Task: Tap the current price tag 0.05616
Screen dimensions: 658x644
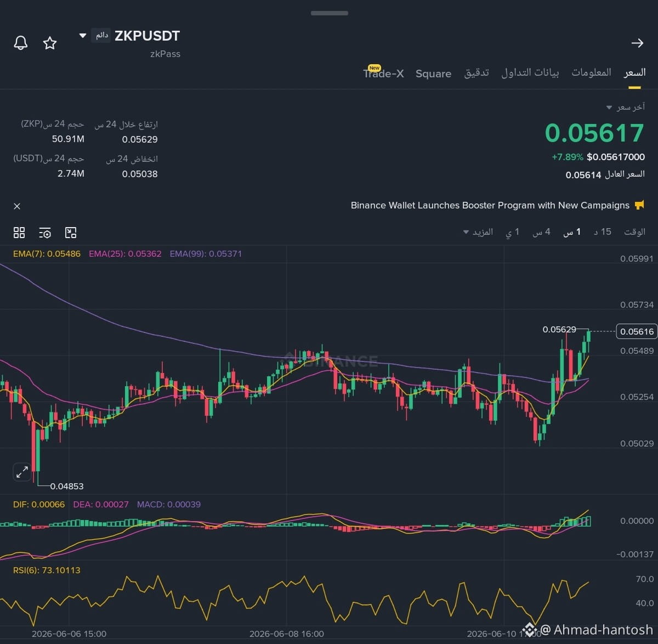Action: coord(637,331)
